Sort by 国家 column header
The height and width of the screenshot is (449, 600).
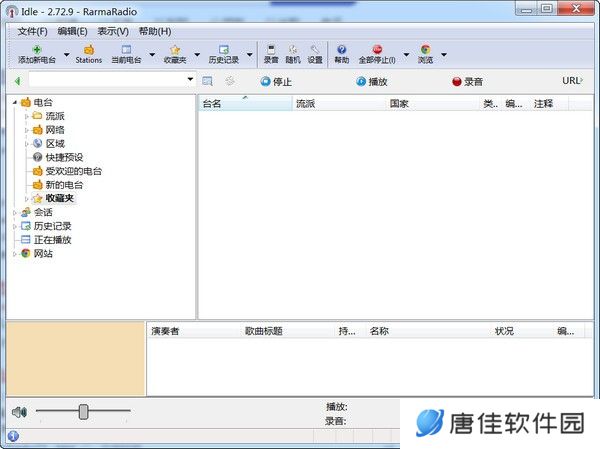coord(433,104)
